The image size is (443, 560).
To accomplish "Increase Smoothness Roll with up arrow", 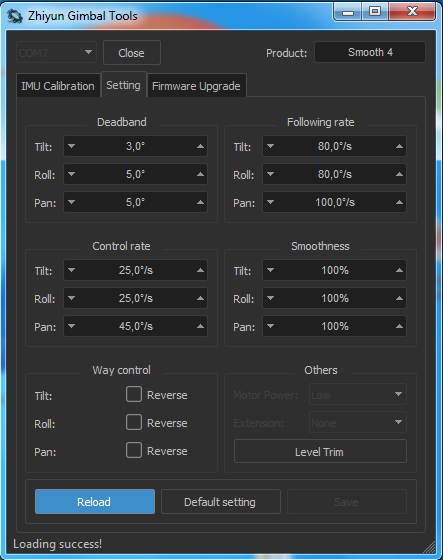I will click(399, 298).
